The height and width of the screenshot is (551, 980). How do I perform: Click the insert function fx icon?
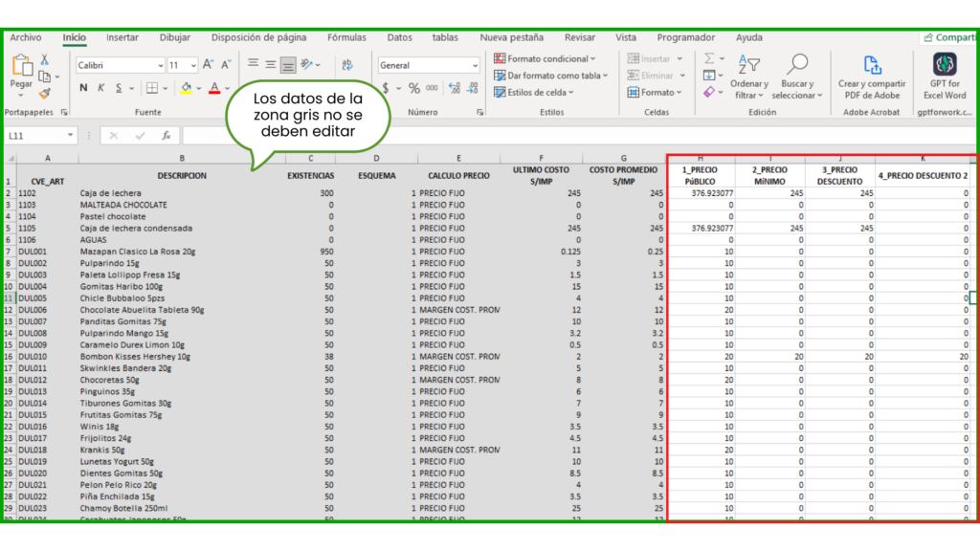[x=166, y=136]
